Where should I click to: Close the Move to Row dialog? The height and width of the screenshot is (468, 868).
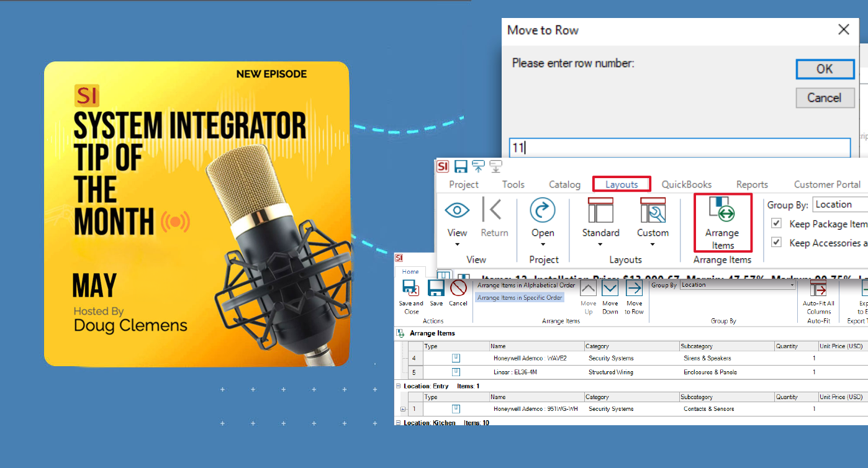tap(843, 30)
